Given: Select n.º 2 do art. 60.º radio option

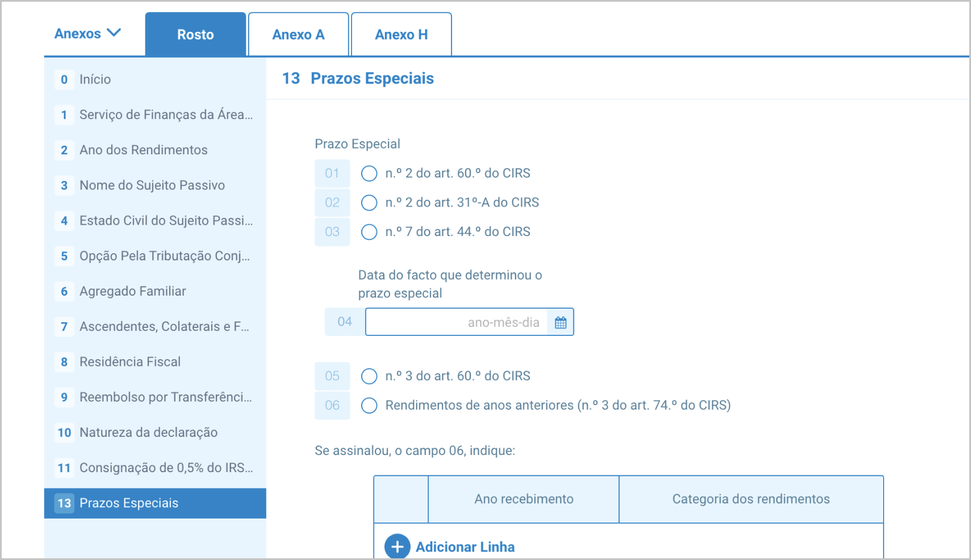Looking at the screenshot, I should point(369,174).
